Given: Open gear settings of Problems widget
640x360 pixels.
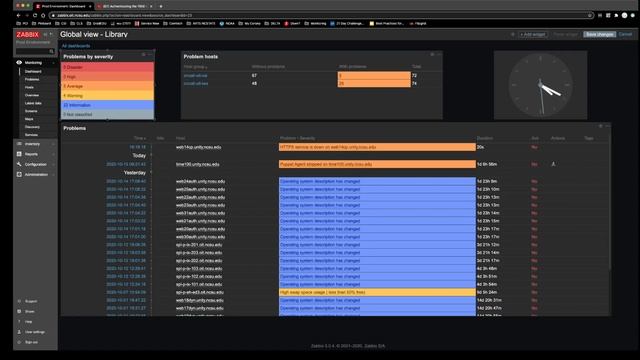Looking at the screenshot, I should pyautogui.click(x=600, y=126).
